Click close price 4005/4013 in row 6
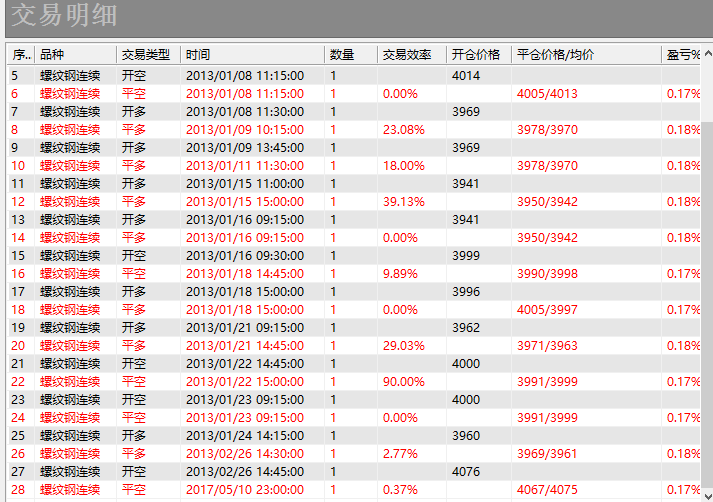 coord(547,94)
